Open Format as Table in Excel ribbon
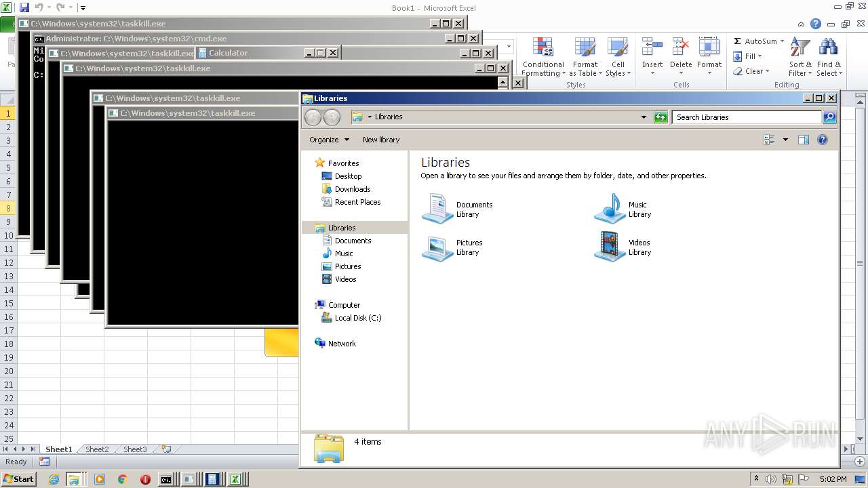Screen dimensions: 868x488 [x=585, y=57]
